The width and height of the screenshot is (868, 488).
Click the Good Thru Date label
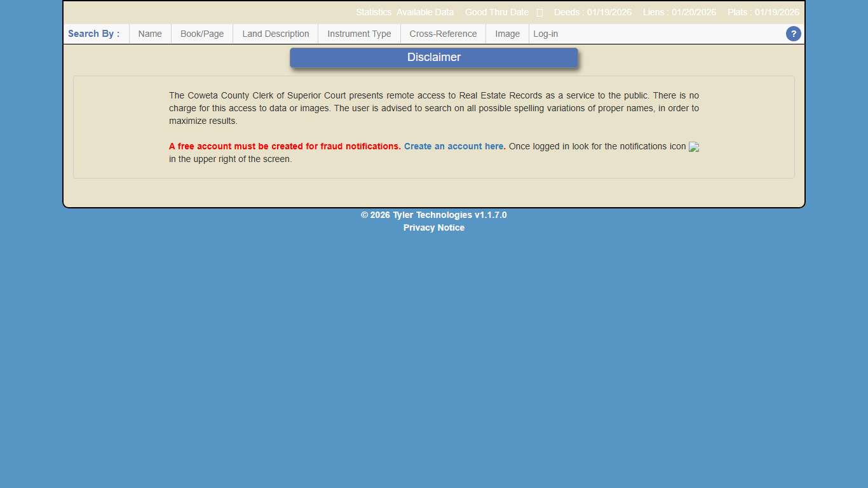[x=496, y=13]
